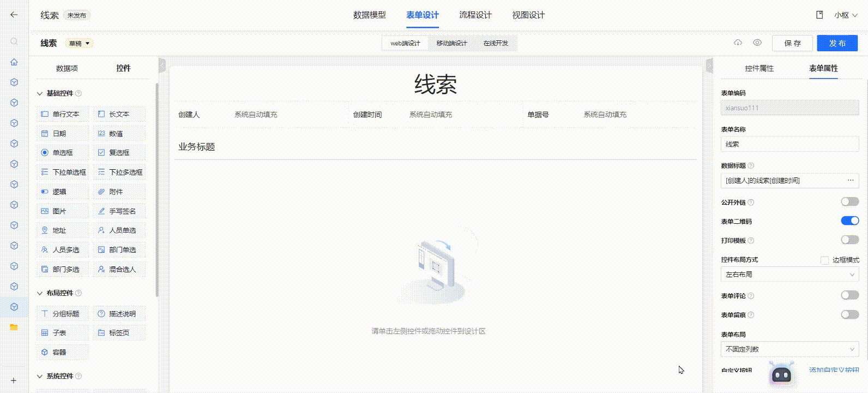The height and width of the screenshot is (393, 868).
Task: Select the 手写签名 signature control
Action: [x=119, y=211]
